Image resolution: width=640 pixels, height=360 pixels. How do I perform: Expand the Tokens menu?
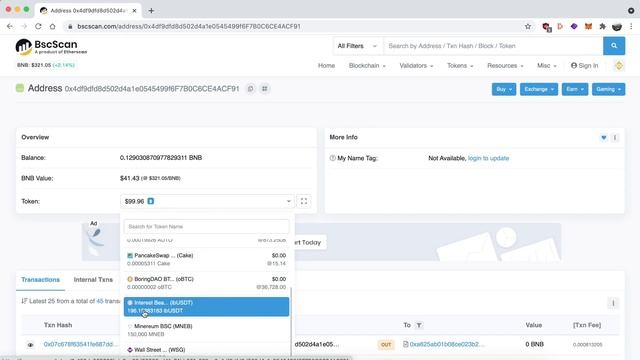coord(460,65)
